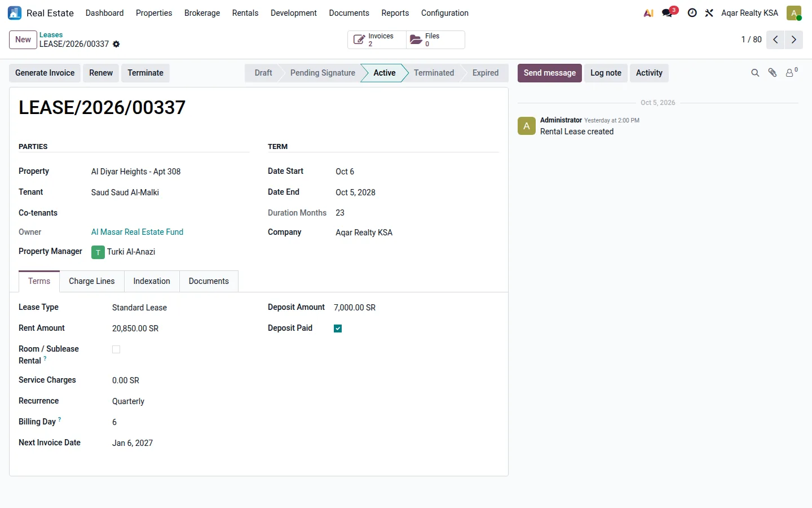The image size is (812, 508).
Task: Open the Invoices smart button
Action: click(x=377, y=40)
